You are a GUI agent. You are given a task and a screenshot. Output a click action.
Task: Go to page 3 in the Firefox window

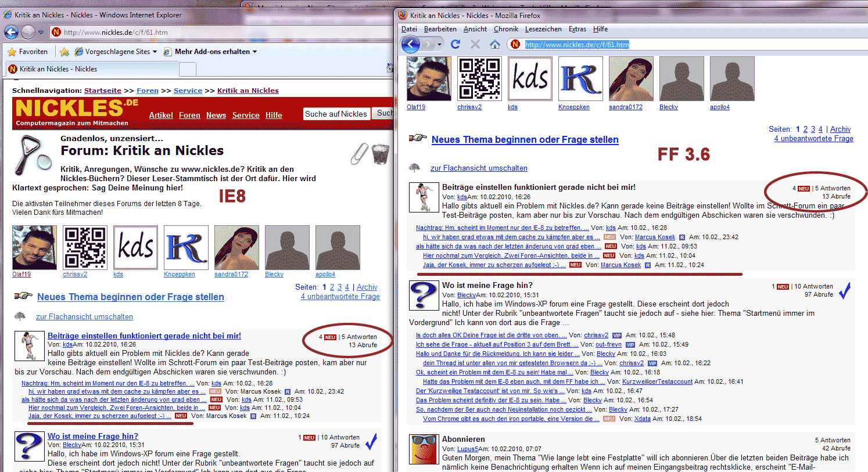[813, 129]
